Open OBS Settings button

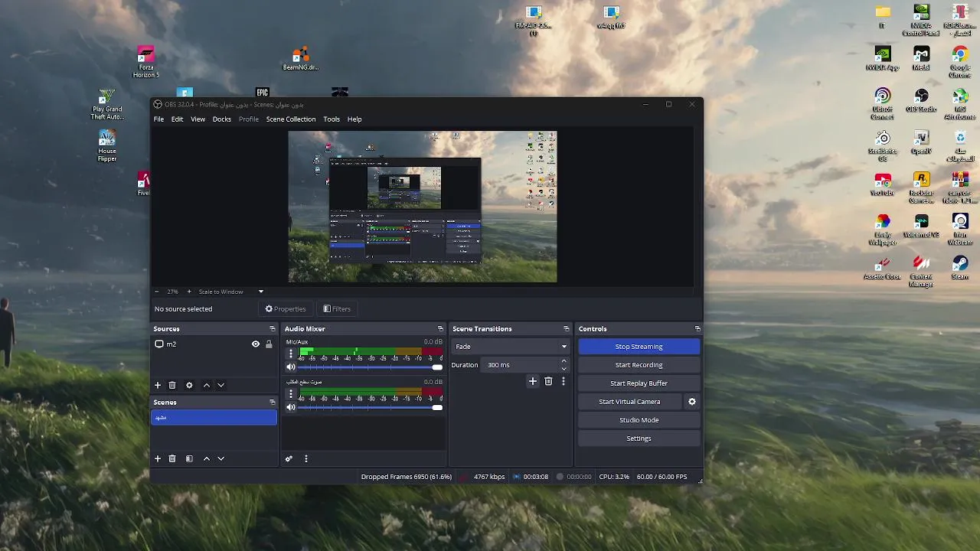[x=639, y=439]
